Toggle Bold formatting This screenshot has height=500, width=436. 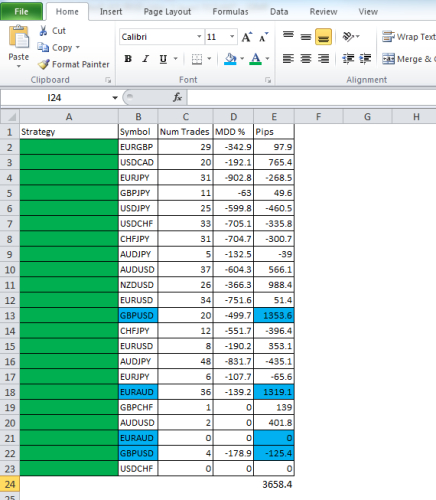coord(128,59)
